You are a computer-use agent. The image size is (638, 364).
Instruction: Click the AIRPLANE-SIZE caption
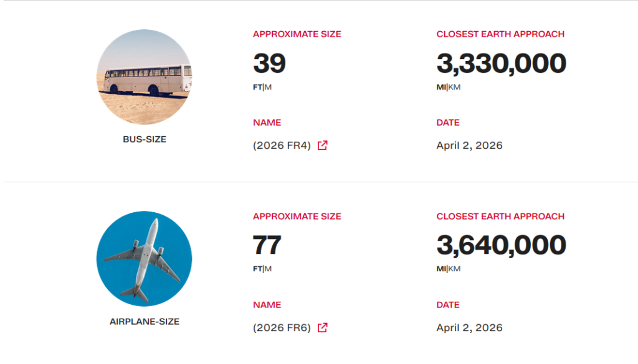[x=144, y=322]
